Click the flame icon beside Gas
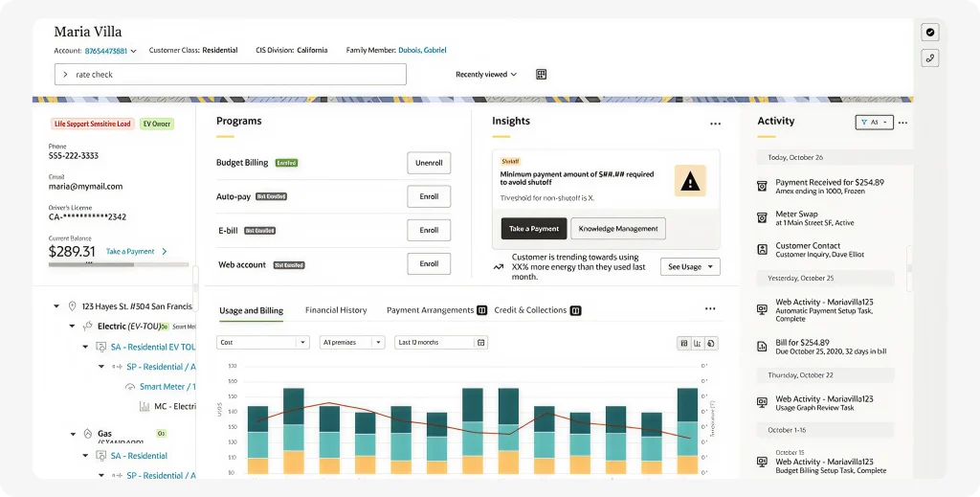 tap(88, 433)
